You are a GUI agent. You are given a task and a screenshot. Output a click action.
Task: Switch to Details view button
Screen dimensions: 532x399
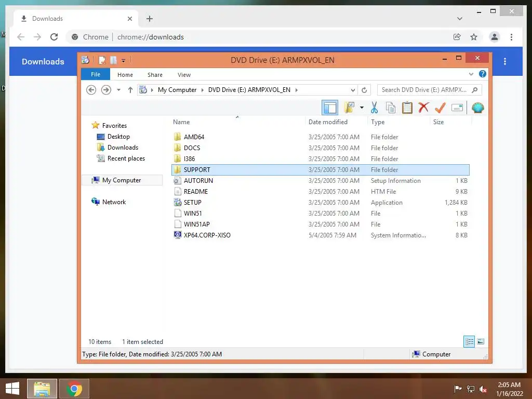tap(469, 341)
